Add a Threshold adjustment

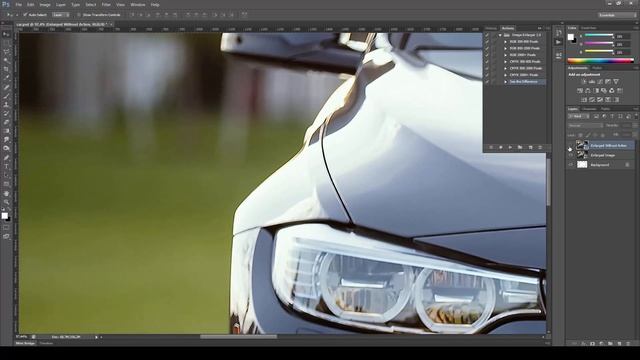click(x=600, y=100)
